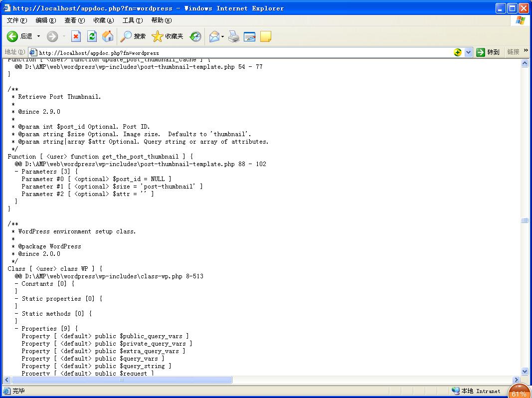Open Mail dropdown arrow
532x398 pixels.
point(222,36)
